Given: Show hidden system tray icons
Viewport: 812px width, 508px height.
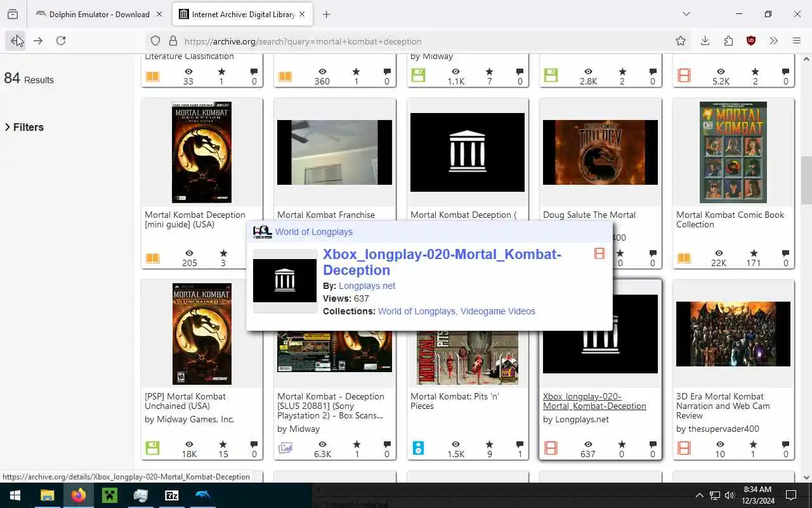Looking at the screenshot, I should pyautogui.click(x=699, y=495).
